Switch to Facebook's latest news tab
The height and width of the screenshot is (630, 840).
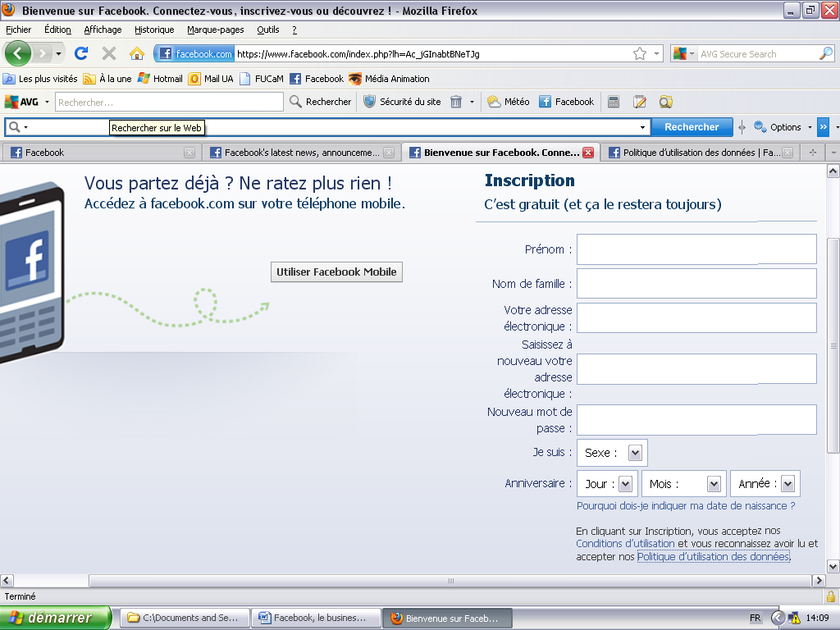(302, 153)
